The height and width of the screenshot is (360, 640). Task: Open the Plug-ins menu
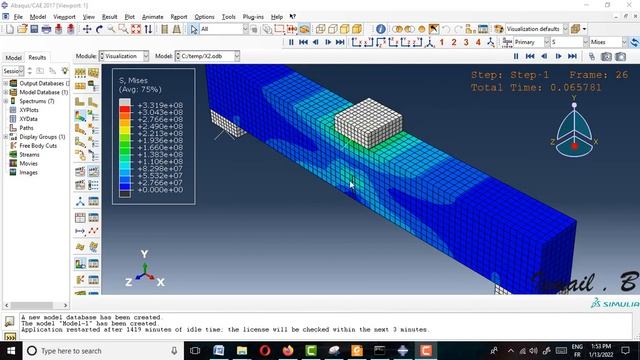coord(253,17)
